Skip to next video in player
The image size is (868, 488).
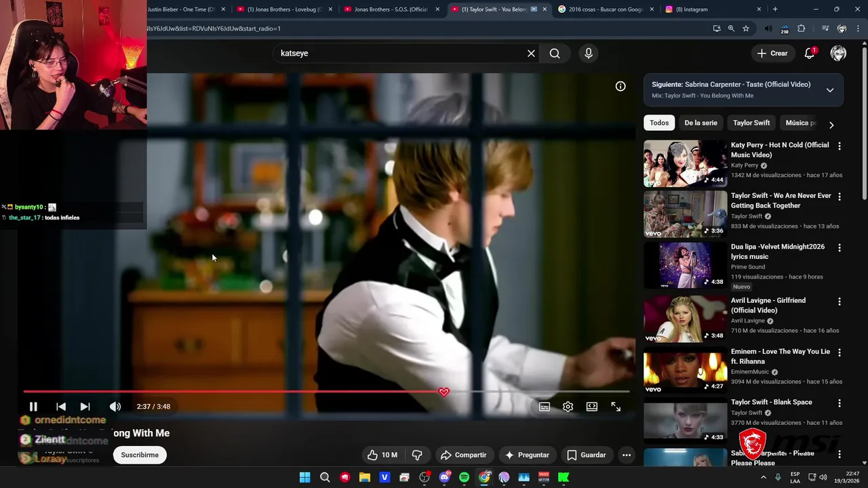pyautogui.click(x=85, y=407)
